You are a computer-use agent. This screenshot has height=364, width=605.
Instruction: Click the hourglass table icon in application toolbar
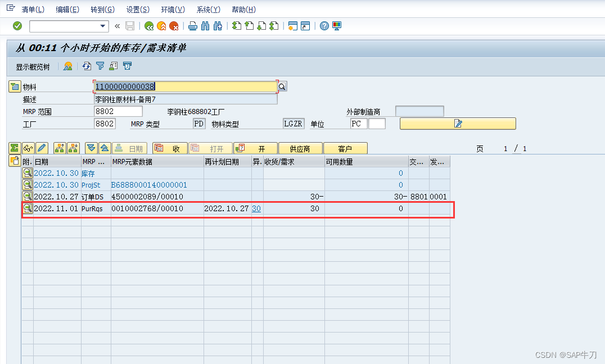tap(127, 66)
